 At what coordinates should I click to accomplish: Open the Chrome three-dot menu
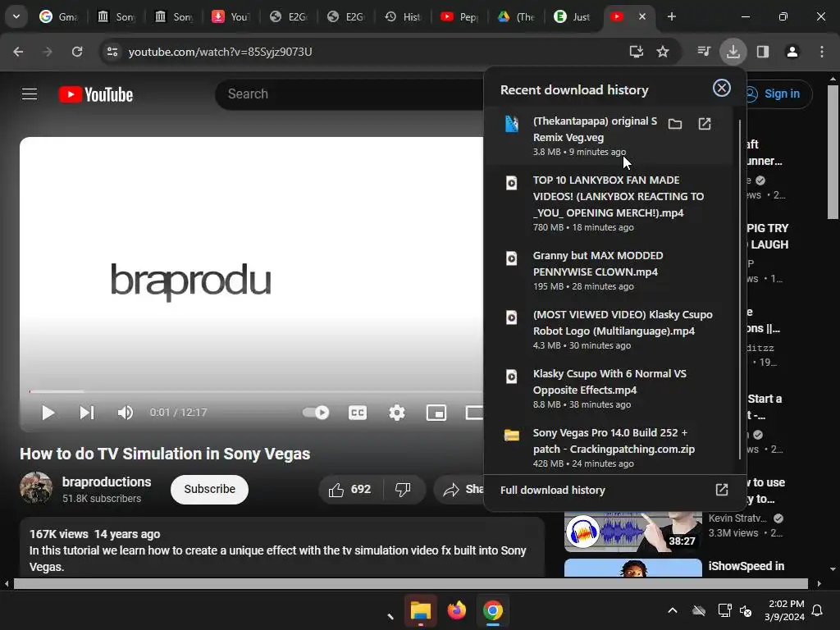tap(822, 52)
